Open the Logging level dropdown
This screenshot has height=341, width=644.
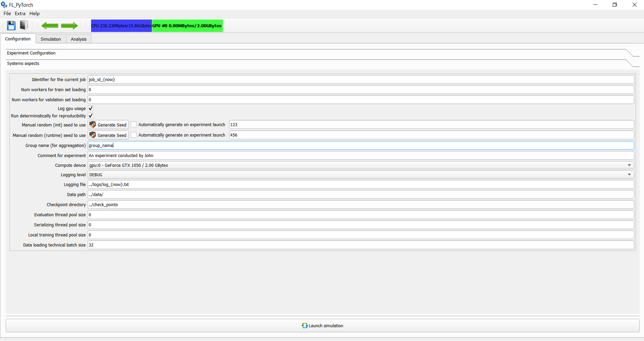pyautogui.click(x=361, y=175)
